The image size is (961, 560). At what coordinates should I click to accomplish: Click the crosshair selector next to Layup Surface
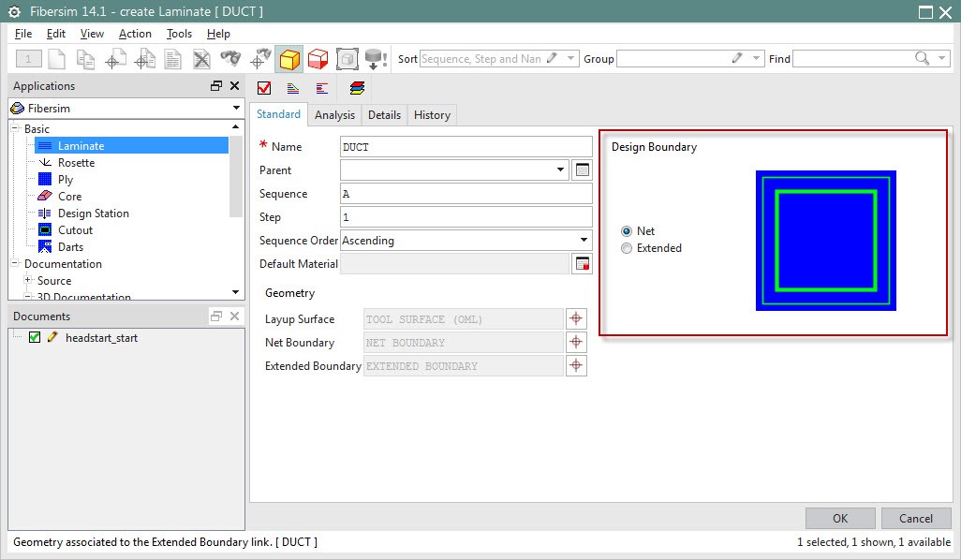pos(578,318)
